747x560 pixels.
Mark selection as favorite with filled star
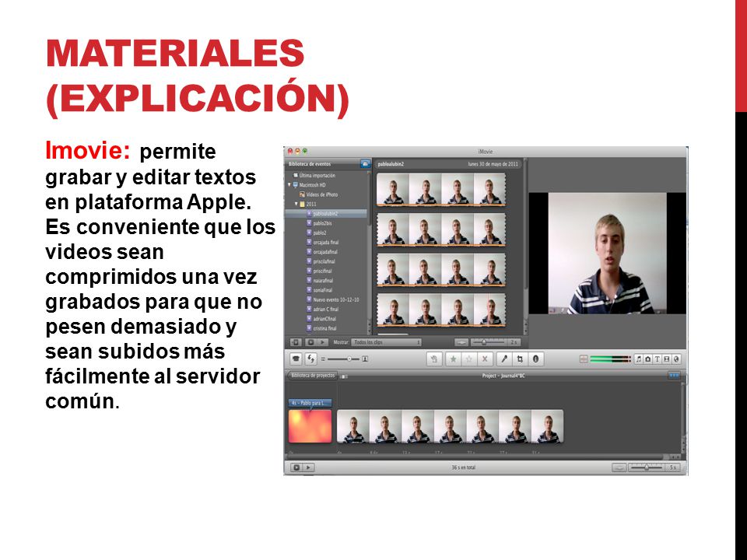click(454, 359)
